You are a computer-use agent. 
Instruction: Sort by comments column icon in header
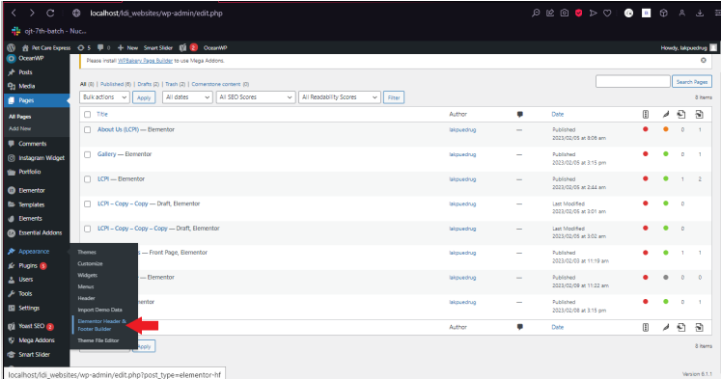pos(520,114)
